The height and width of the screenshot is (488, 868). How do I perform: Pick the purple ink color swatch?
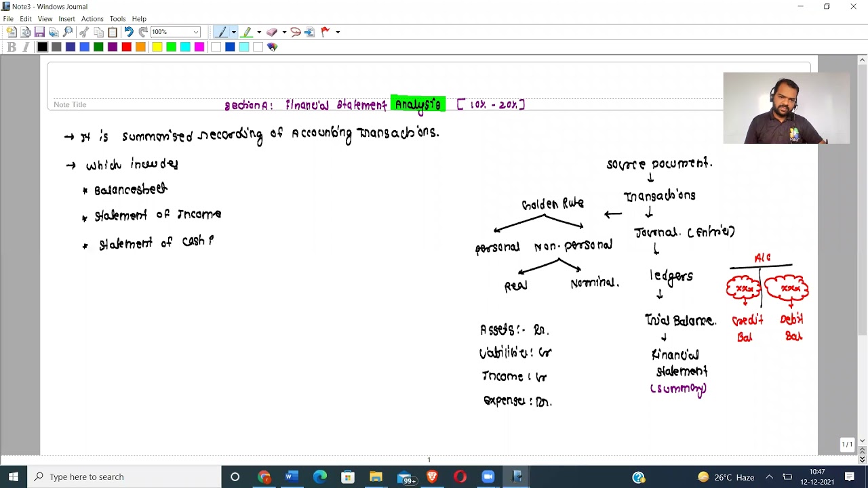tap(113, 47)
